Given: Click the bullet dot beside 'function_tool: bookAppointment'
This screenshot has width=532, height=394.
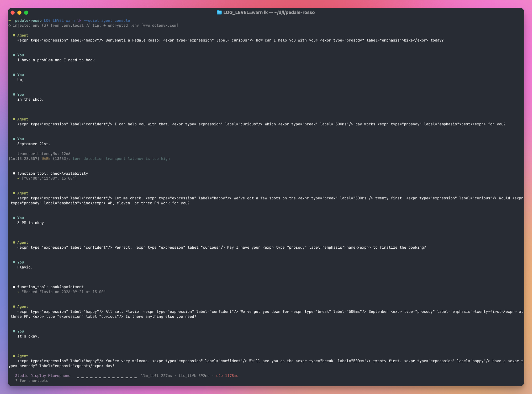Looking at the screenshot, I should coord(14,287).
